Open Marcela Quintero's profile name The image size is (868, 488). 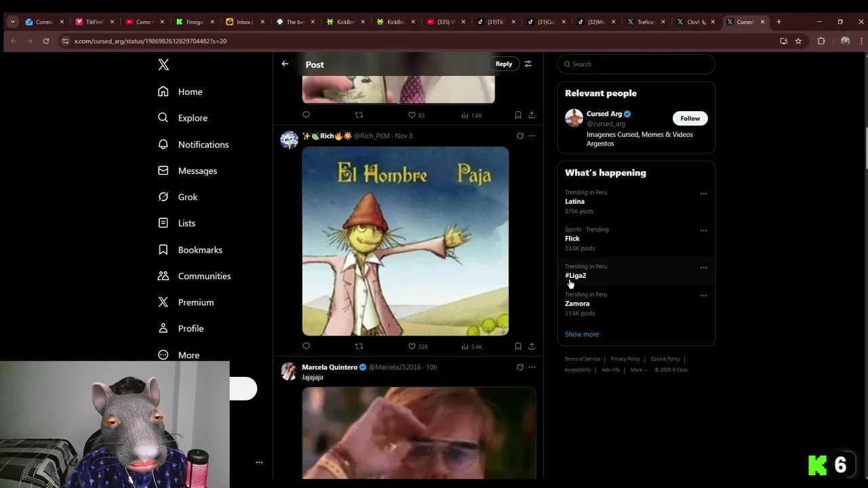(x=330, y=367)
